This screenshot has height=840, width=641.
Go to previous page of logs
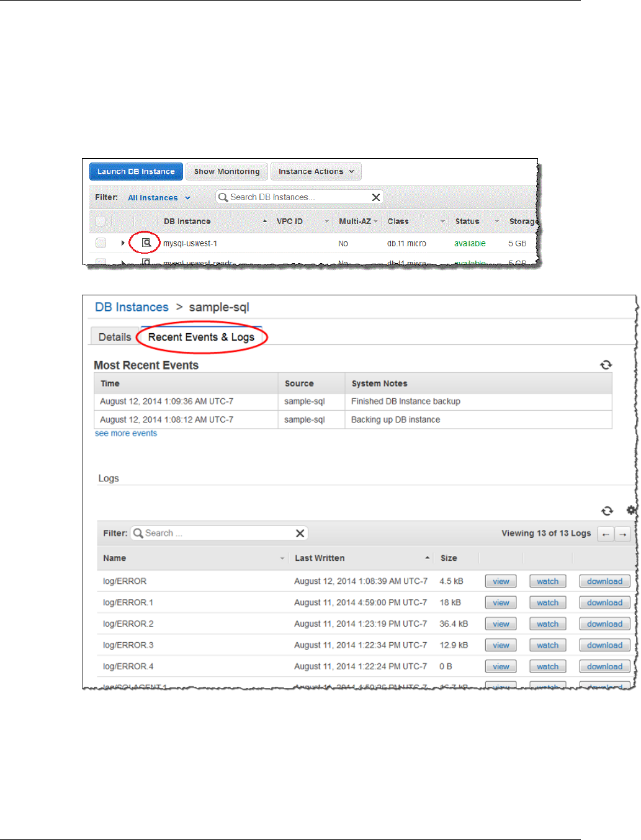tap(606, 534)
